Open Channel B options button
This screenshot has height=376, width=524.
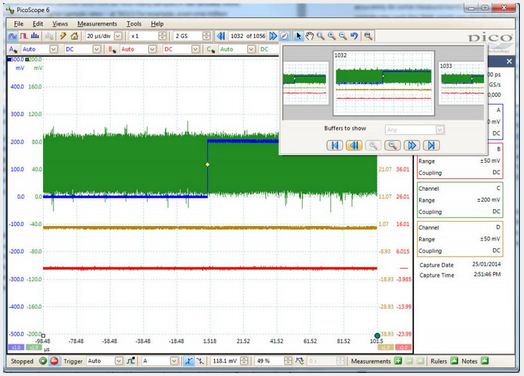(x=112, y=49)
